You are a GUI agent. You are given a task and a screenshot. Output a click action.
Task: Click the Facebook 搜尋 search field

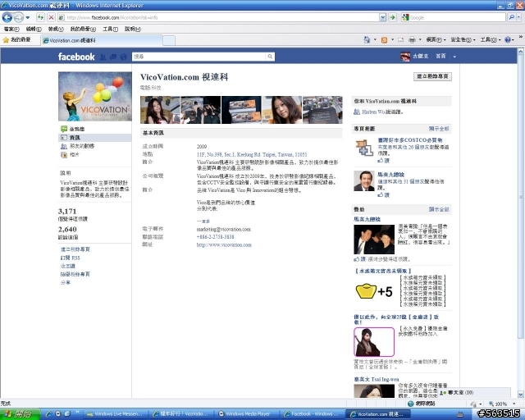coord(199,57)
